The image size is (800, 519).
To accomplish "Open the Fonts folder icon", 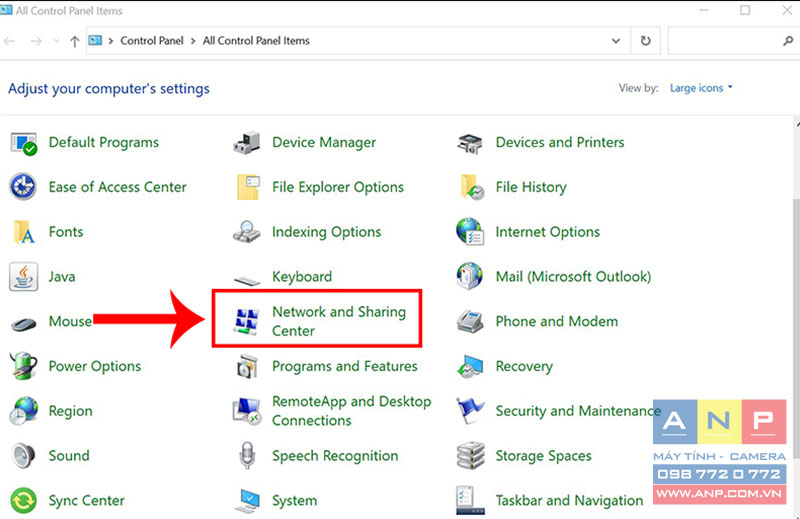I will [23, 232].
